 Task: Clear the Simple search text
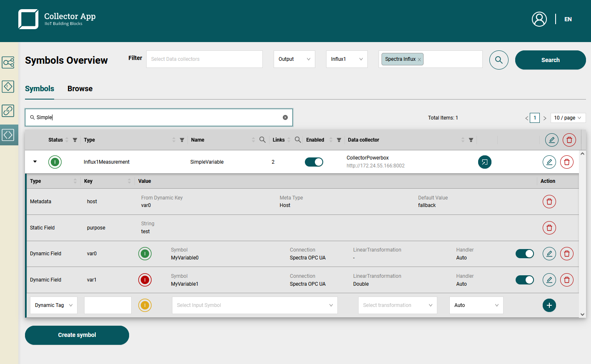tap(285, 117)
